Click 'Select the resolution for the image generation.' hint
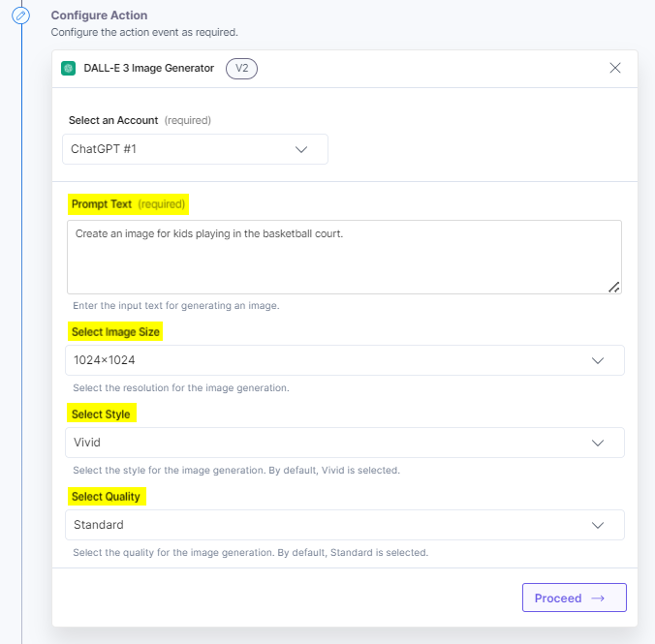655x644 pixels. tap(181, 388)
